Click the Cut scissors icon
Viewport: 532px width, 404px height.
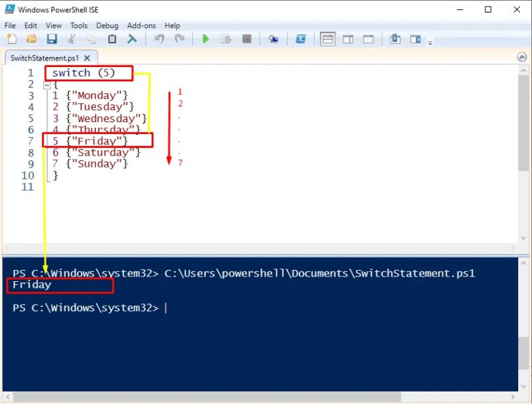coord(72,39)
